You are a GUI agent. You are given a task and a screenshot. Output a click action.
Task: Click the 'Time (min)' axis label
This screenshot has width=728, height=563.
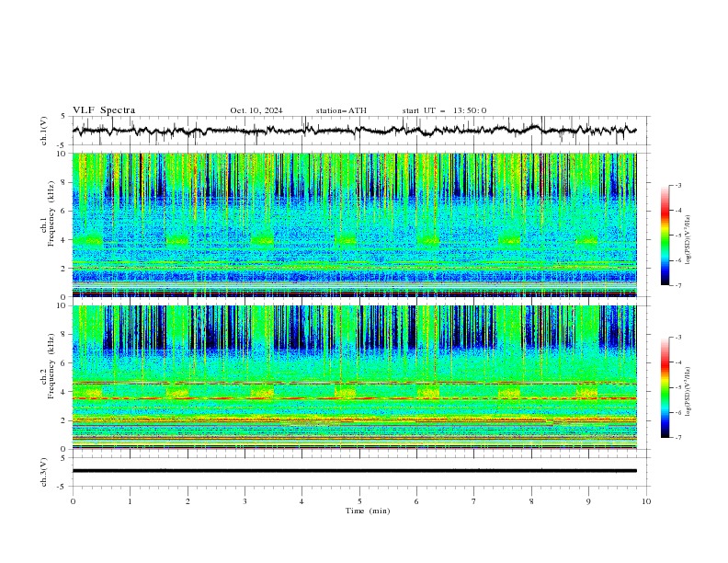(368, 511)
